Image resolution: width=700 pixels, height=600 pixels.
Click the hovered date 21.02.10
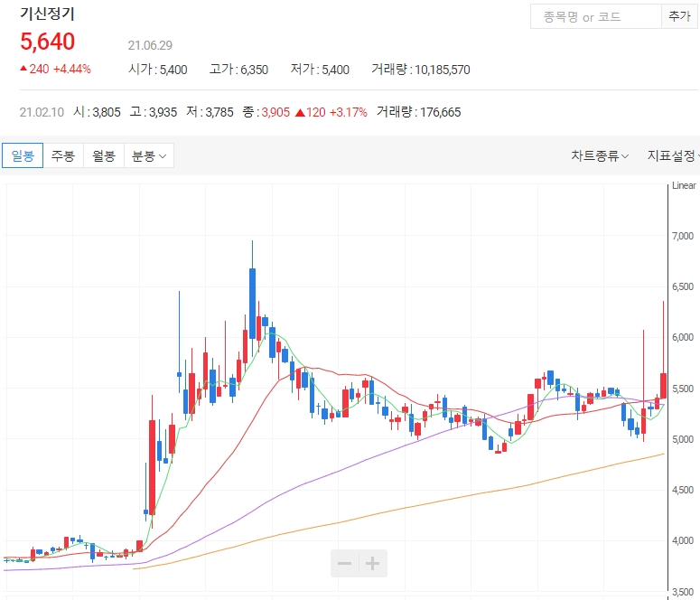pos(42,112)
